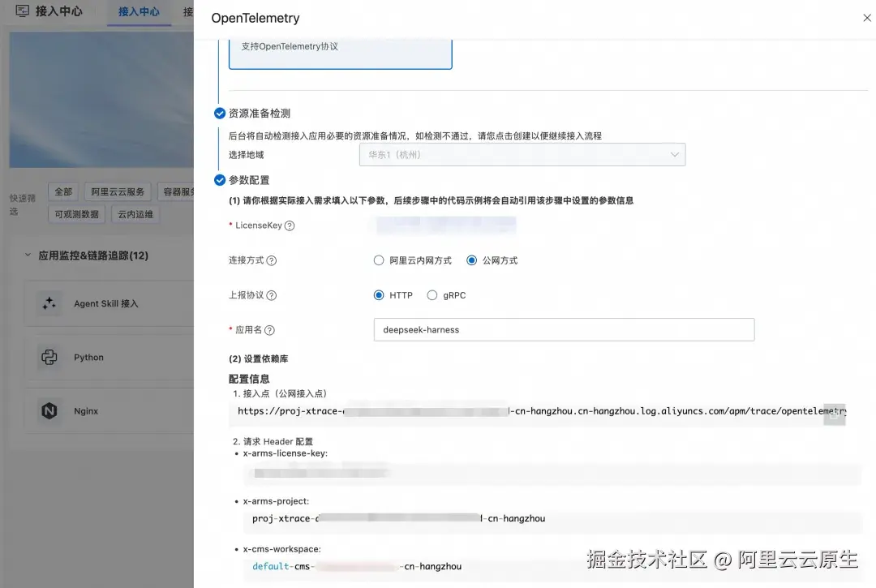Open the 上报协议 help icon

[272, 295]
